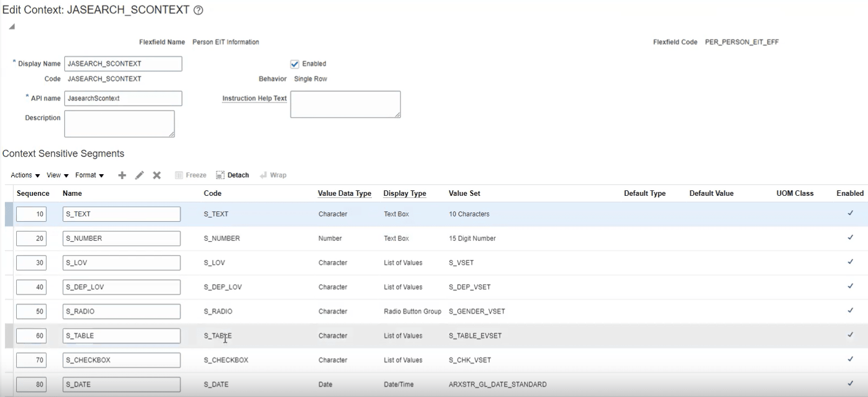The image size is (868, 397).
Task: Select the S_GENDER_VSET value set cell
Action: pos(477,312)
